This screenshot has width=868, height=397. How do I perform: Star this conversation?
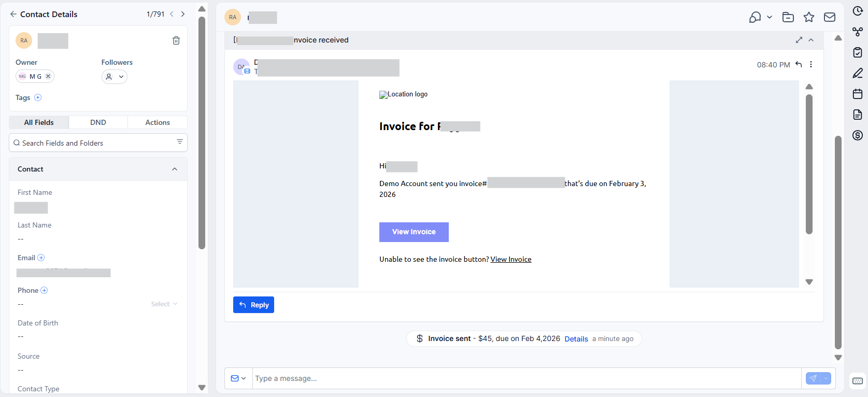point(809,18)
